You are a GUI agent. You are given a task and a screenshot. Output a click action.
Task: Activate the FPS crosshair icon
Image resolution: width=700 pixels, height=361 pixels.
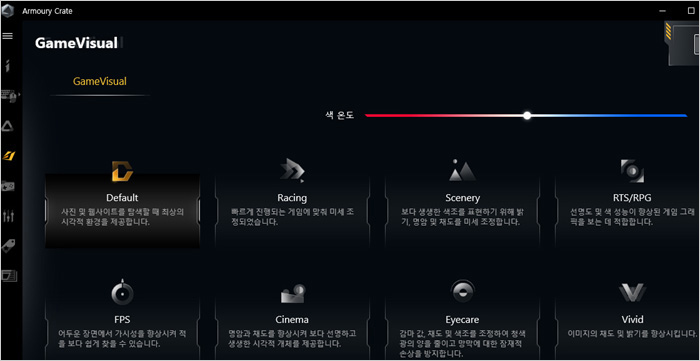[122, 292]
